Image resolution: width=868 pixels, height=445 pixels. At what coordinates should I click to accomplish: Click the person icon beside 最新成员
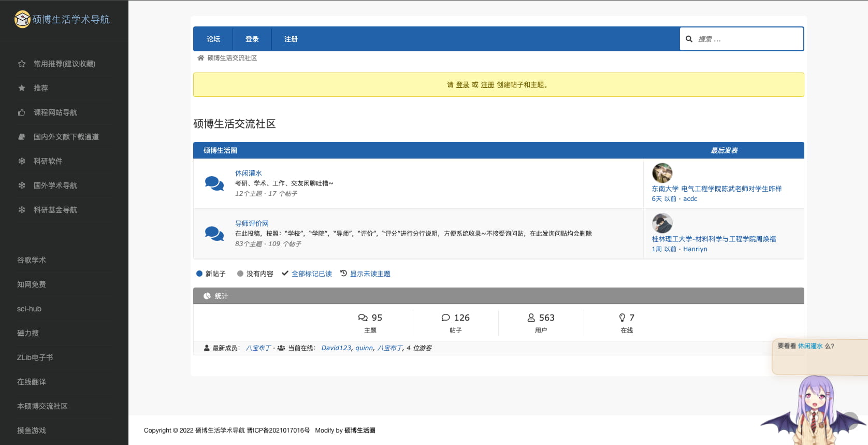coord(207,348)
